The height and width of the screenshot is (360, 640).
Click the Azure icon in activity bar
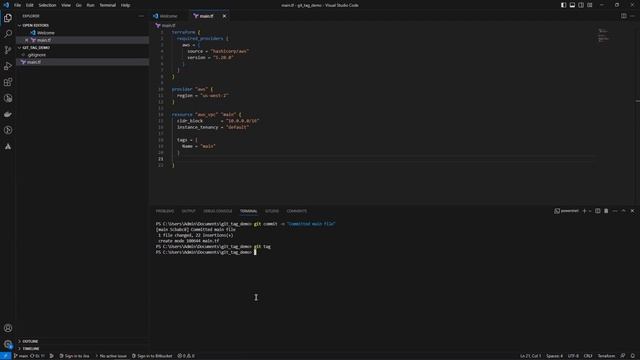point(8,147)
